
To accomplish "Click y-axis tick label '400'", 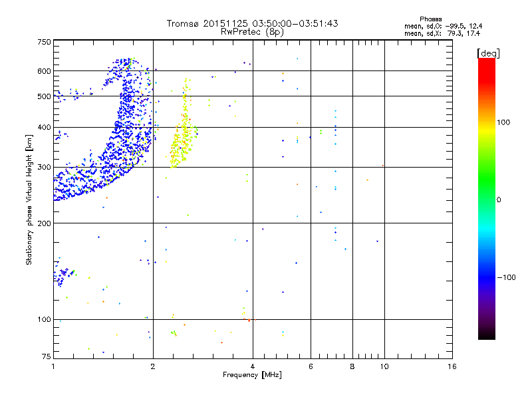I will (44, 128).
